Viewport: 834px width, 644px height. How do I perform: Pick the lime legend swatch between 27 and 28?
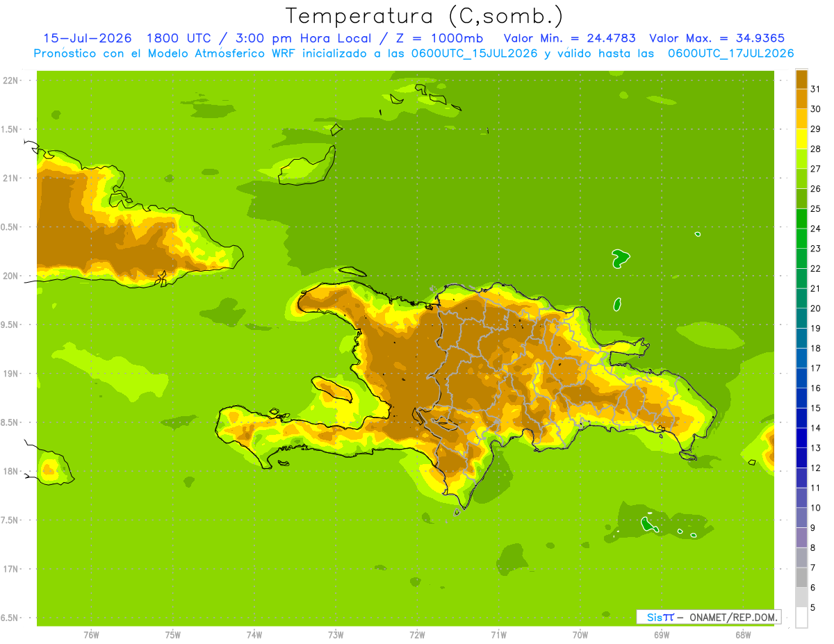pos(801,158)
